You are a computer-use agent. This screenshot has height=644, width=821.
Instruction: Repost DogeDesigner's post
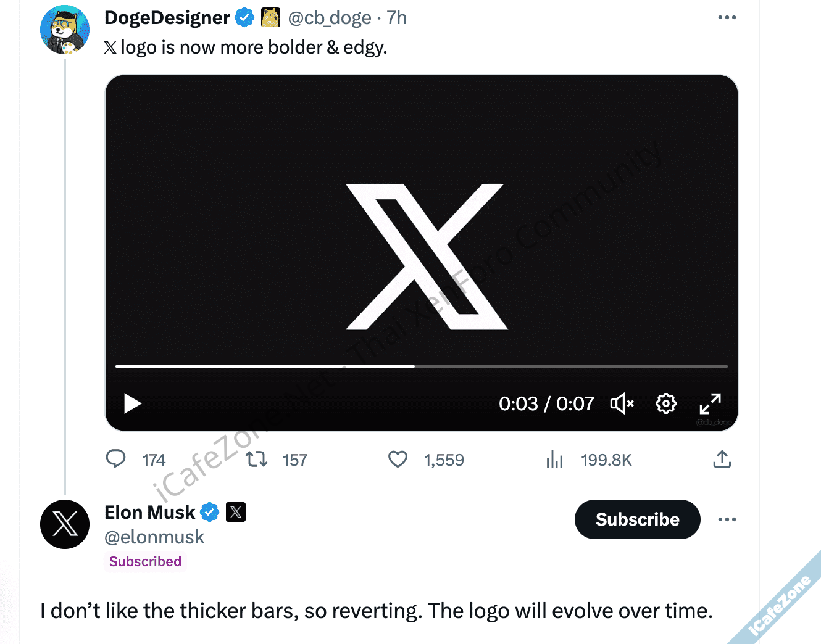[257, 459]
